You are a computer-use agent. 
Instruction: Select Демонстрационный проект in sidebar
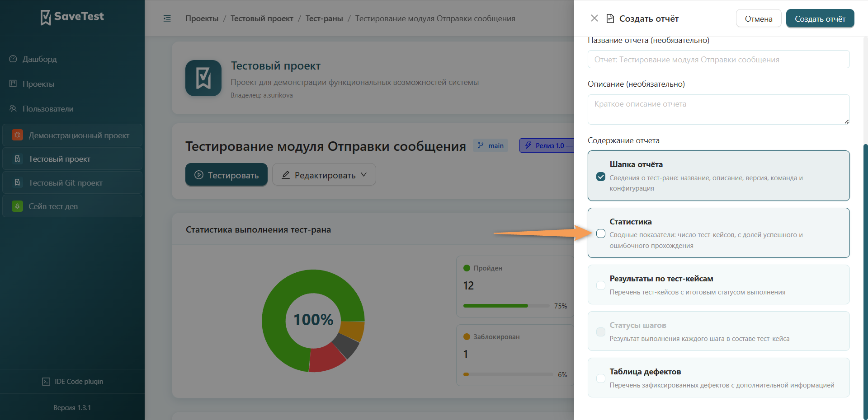72,135
